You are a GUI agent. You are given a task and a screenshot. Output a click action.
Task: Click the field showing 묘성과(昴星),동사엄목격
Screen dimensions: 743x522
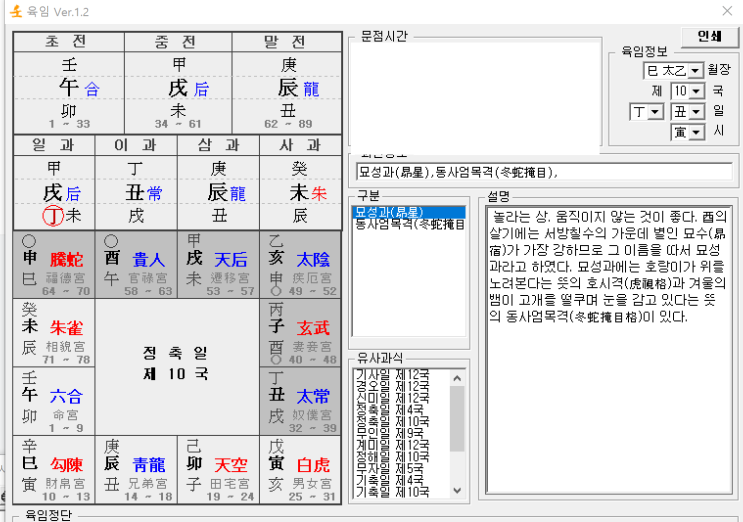[x=544, y=172]
